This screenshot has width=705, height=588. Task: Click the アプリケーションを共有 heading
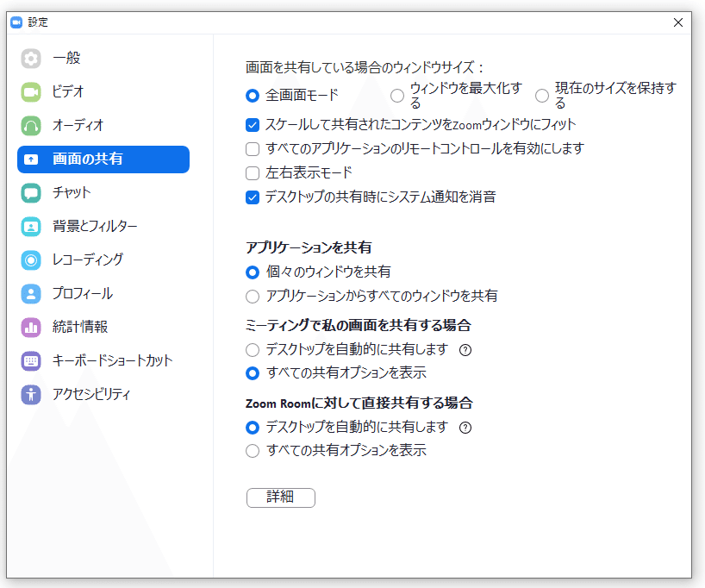pyautogui.click(x=309, y=247)
